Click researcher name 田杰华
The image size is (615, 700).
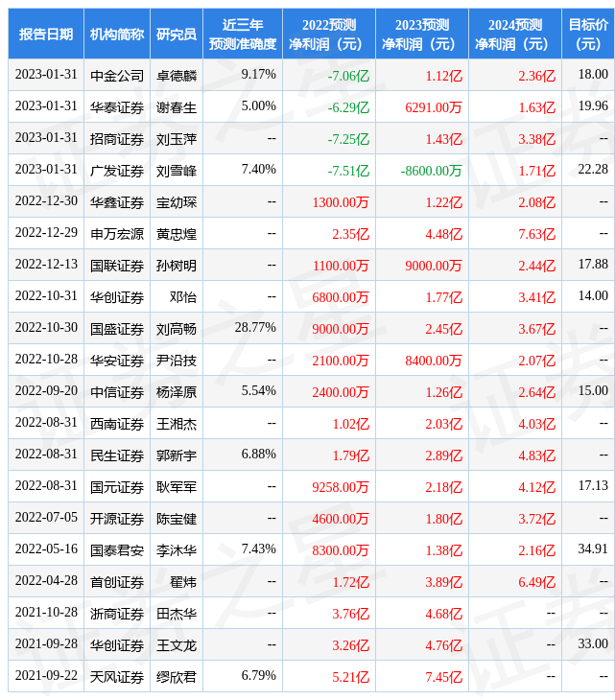[177, 614]
